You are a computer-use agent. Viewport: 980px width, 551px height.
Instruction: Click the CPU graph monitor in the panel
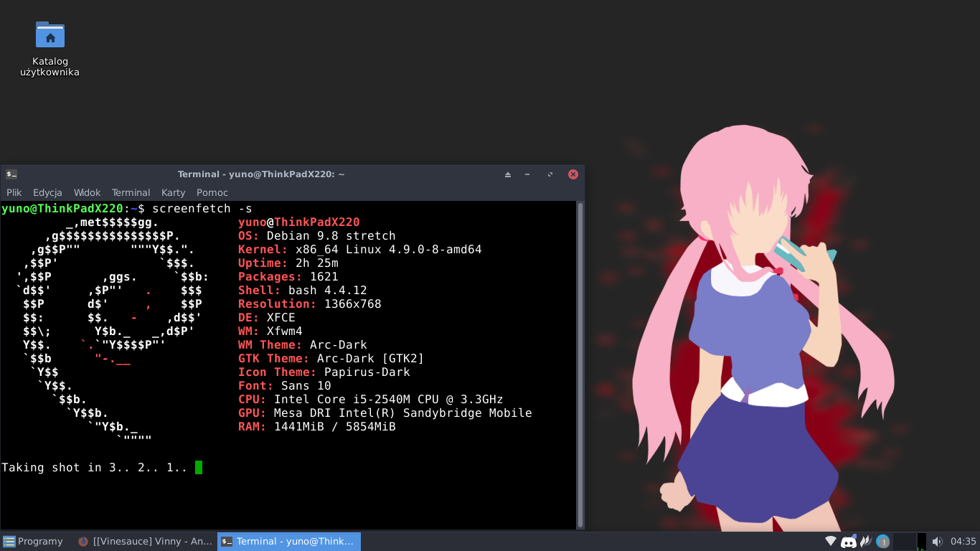[922, 542]
